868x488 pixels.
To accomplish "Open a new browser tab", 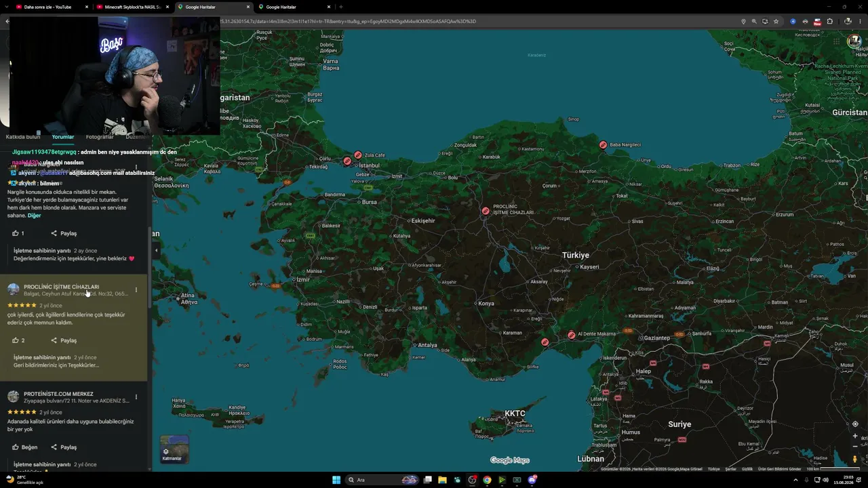I will click(340, 7).
